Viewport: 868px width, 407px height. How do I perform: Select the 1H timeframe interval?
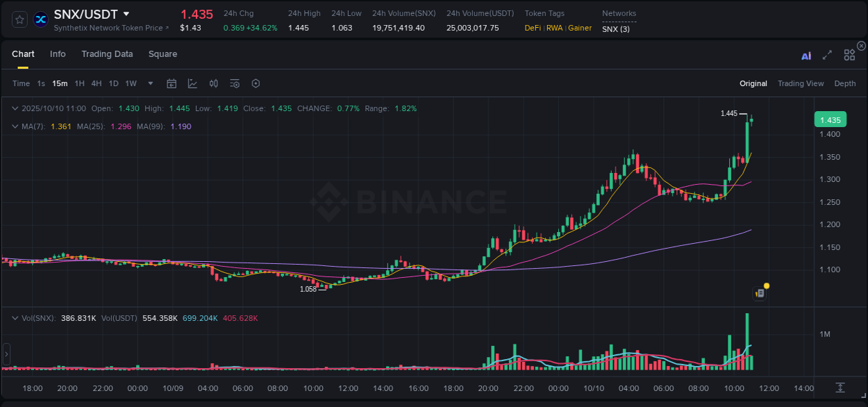80,83
